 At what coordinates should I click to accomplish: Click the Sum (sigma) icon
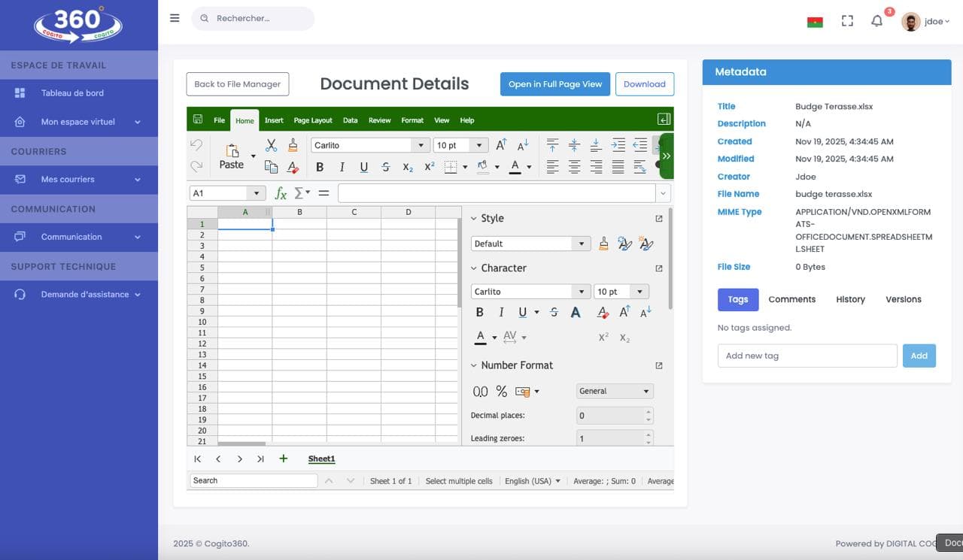coord(298,193)
